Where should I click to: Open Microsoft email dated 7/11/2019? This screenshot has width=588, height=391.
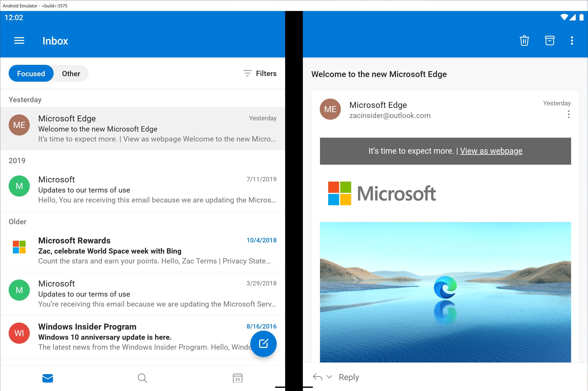pyautogui.click(x=143, y=190)
